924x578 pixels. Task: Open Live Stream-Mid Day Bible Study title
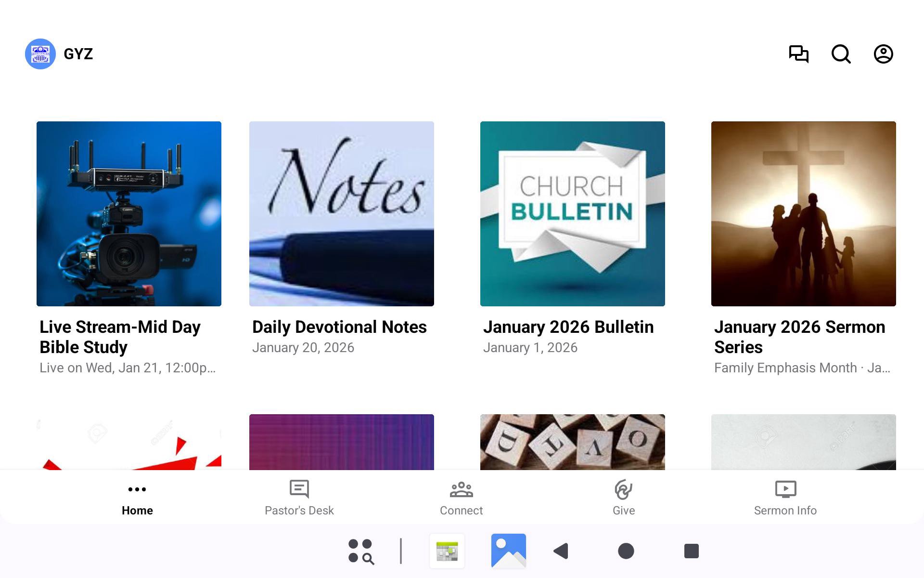[x=120, y=337]
